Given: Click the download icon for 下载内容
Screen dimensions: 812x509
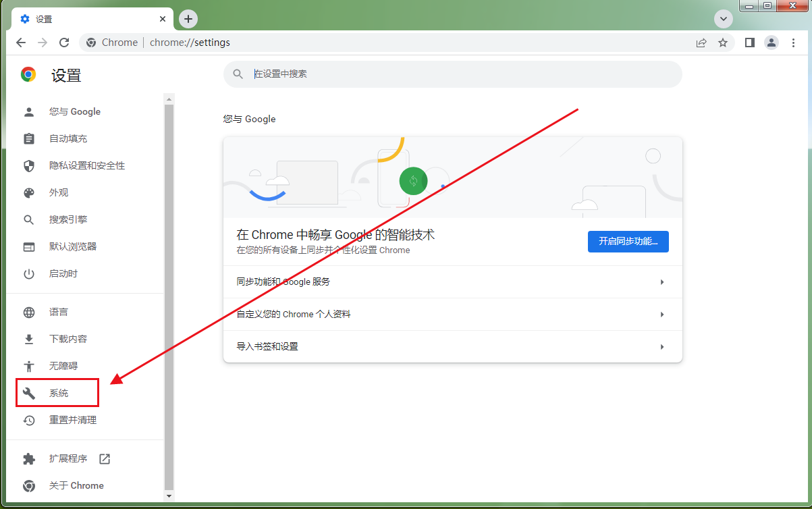Looking at the screenshot, I should (x=28, y=339).
